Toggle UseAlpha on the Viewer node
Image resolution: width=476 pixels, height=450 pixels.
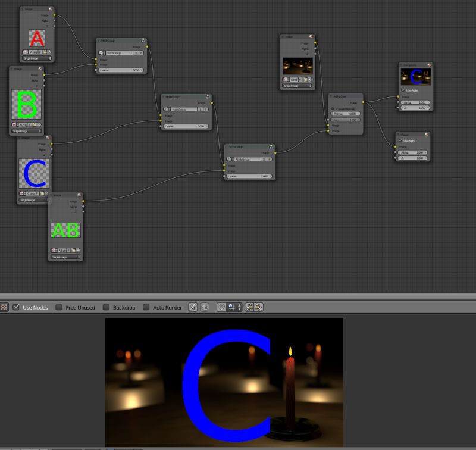[400, 140]
